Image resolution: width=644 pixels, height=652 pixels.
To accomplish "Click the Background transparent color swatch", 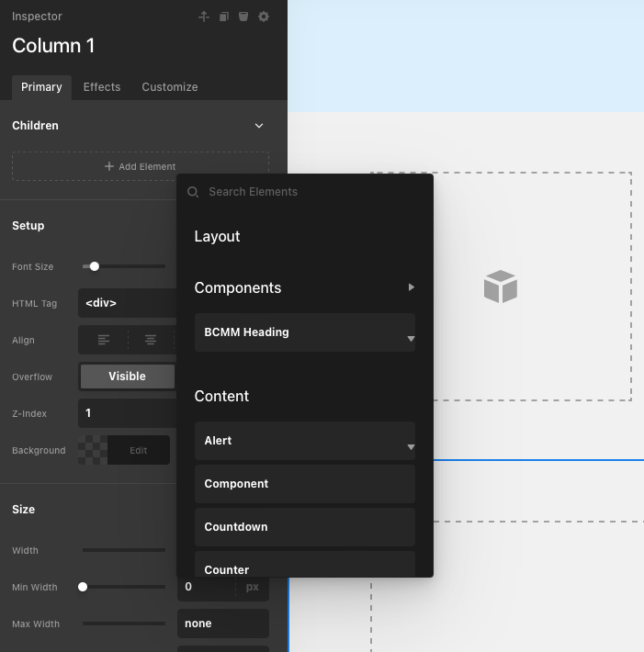I will point(93,450).
